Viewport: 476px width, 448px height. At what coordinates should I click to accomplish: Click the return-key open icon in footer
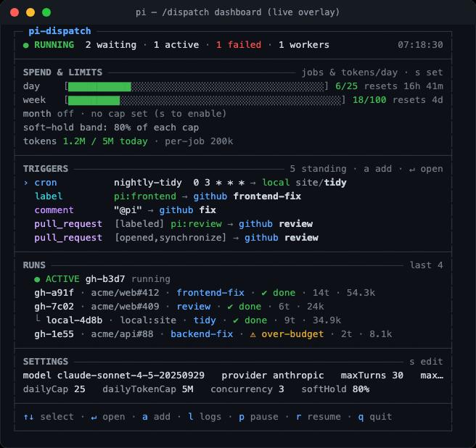[x=94, y=418]
